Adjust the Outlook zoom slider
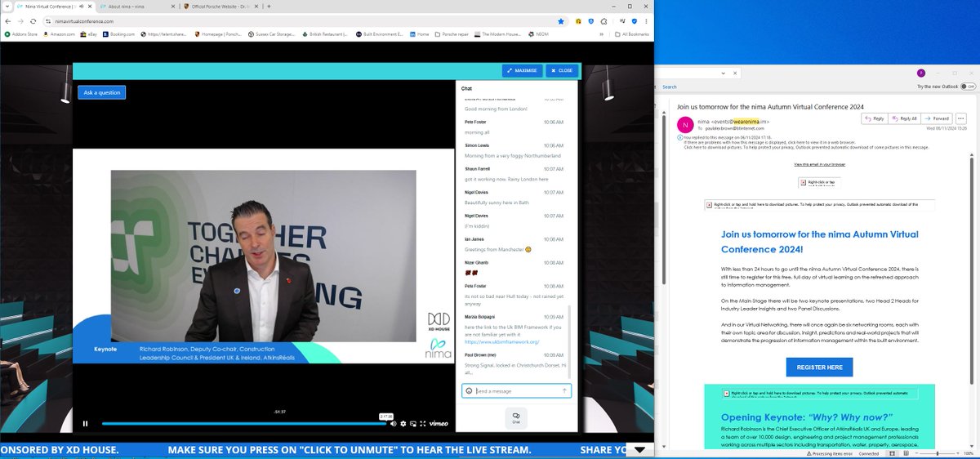The width and height of the screenshot is (980, 459). tap(937, 453)
